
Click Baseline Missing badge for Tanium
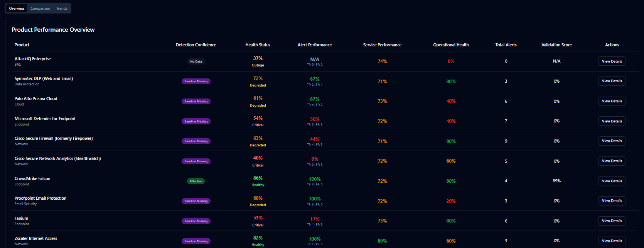pos(196,221)
